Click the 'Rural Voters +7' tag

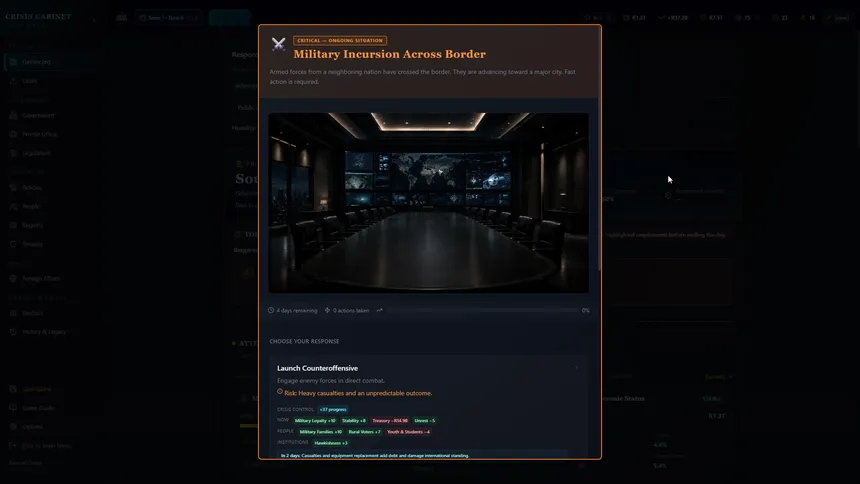tap(364, 432)
